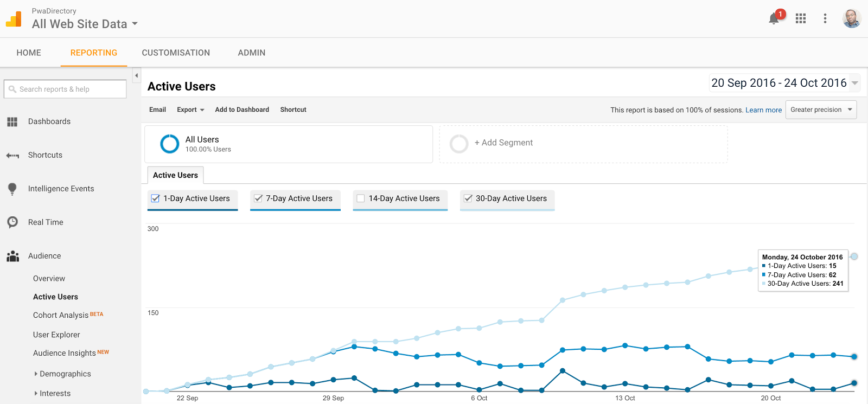The width and height of the screenshot is (868, 404).
Task: Click the Google Analytics logo
Action: (x=14, y=20)
